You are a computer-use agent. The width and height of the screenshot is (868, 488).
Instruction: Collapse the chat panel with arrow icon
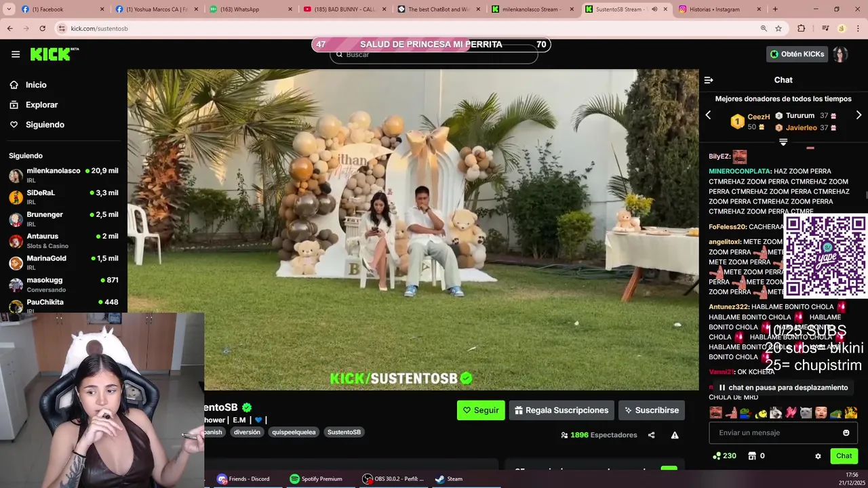(x=709, y=80)
